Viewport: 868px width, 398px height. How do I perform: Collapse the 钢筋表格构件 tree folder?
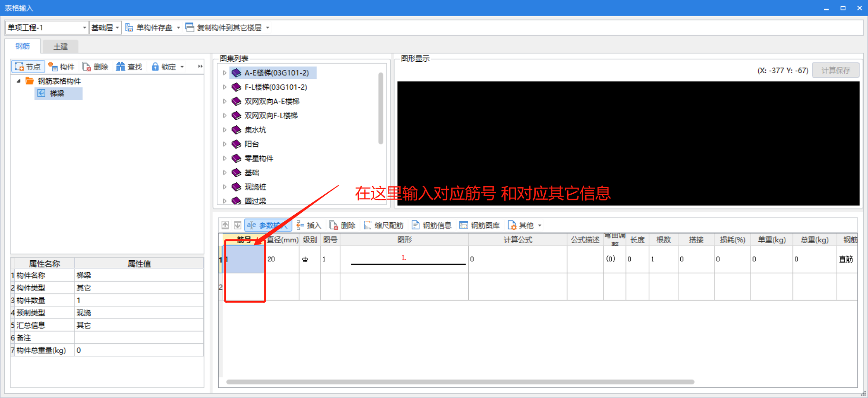tap(19, 81)
